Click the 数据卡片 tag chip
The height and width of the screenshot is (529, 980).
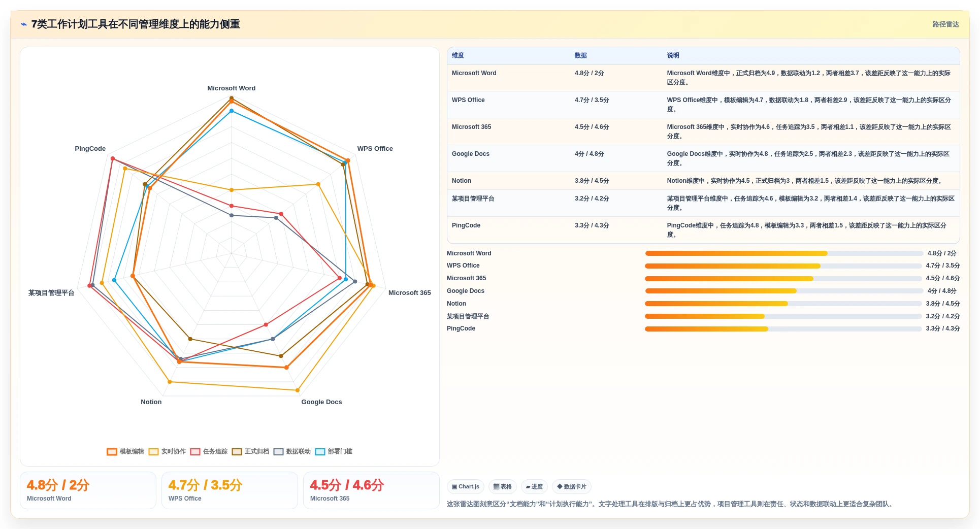(572, 486)
